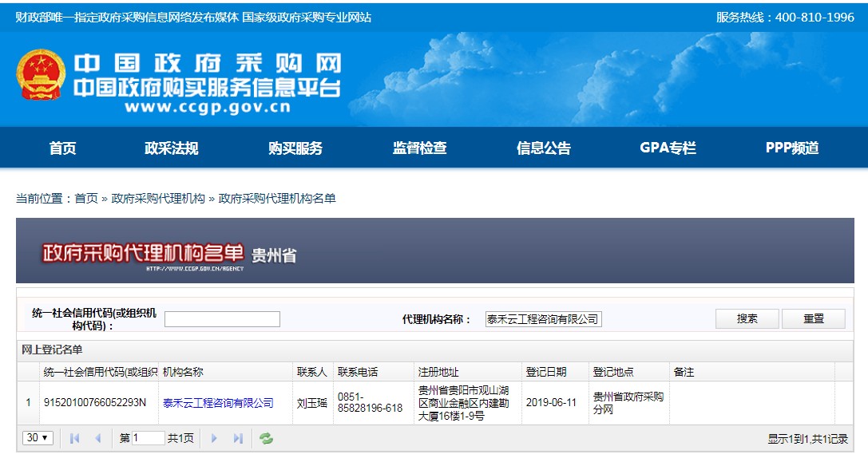Open 政采法规 navigation menu
The height and width of the screenshot is (466, 868).
(171, 148)
